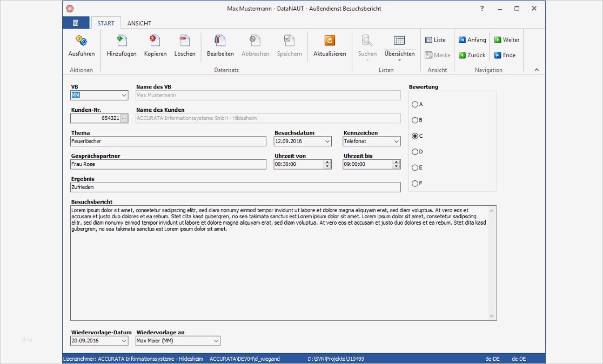Viewport: 603px width, 364px height.
Task: Expand the Kennzeichen dropdown
Action: coord(396,141)
